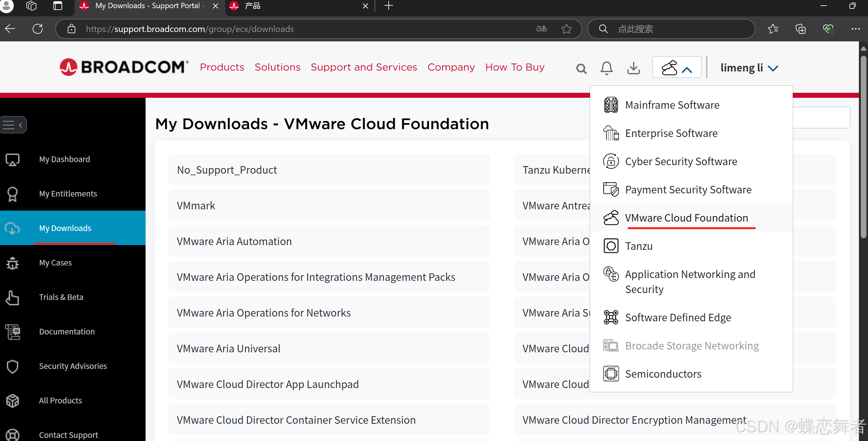Screen dimensions: 868x441
Task: Open VMware Aria Automation downloads
Action: coord(234,241)
